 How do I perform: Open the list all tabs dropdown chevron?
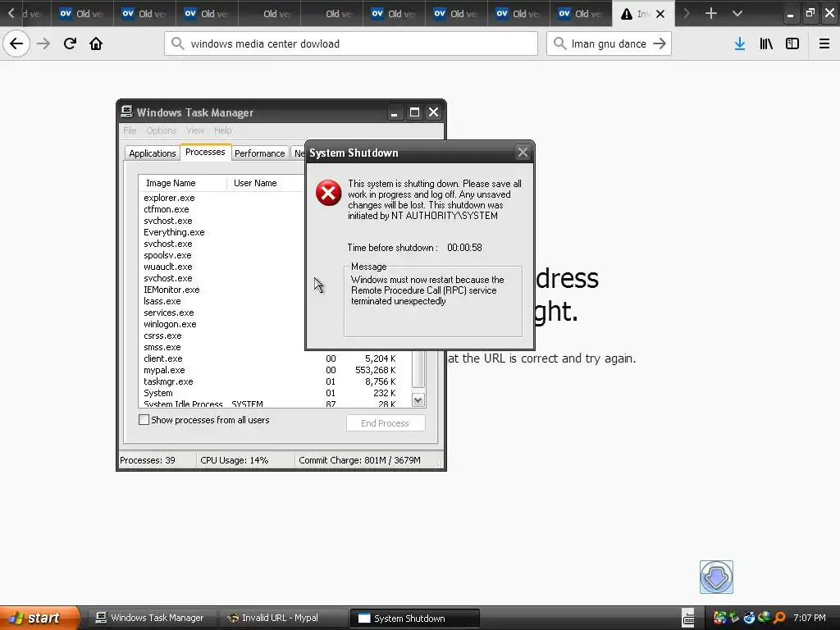point(737,13)
